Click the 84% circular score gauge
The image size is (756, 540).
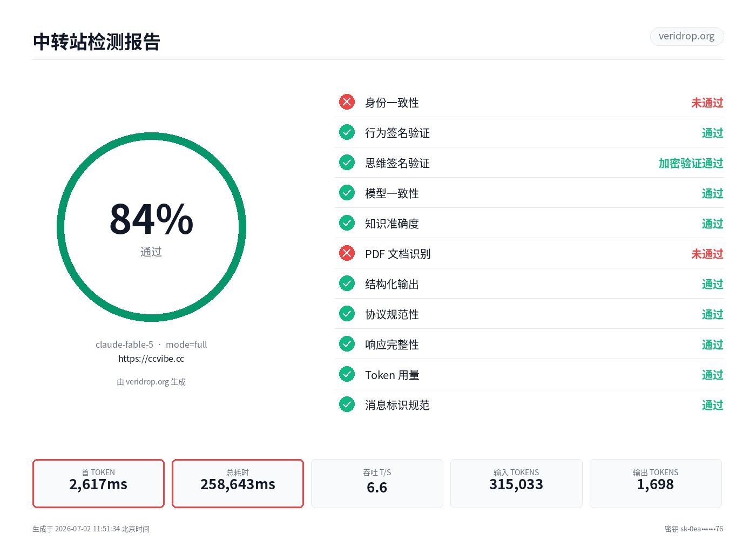pos(151,227)
